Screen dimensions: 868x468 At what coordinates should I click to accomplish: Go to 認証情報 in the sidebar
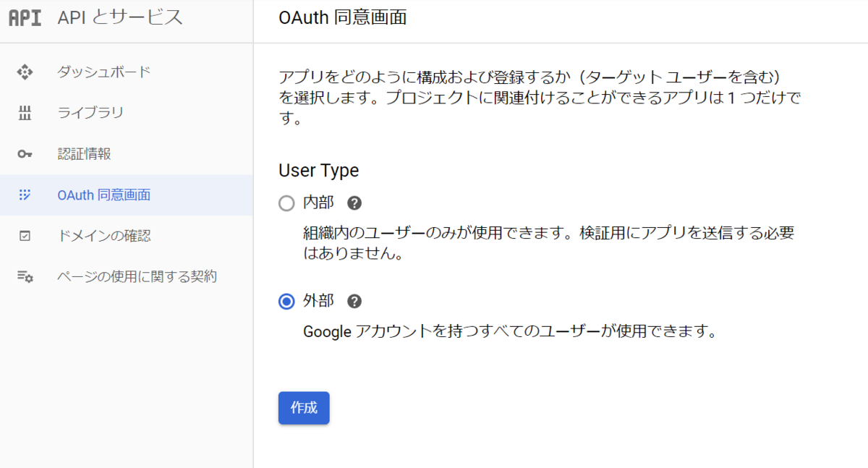click(127, 154)
